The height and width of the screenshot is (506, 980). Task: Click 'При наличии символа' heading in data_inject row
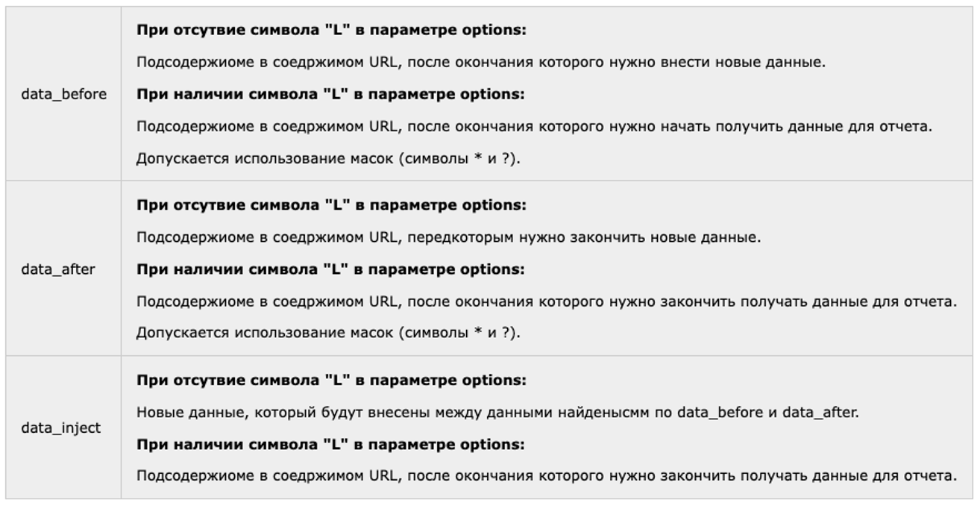(330, 444)
